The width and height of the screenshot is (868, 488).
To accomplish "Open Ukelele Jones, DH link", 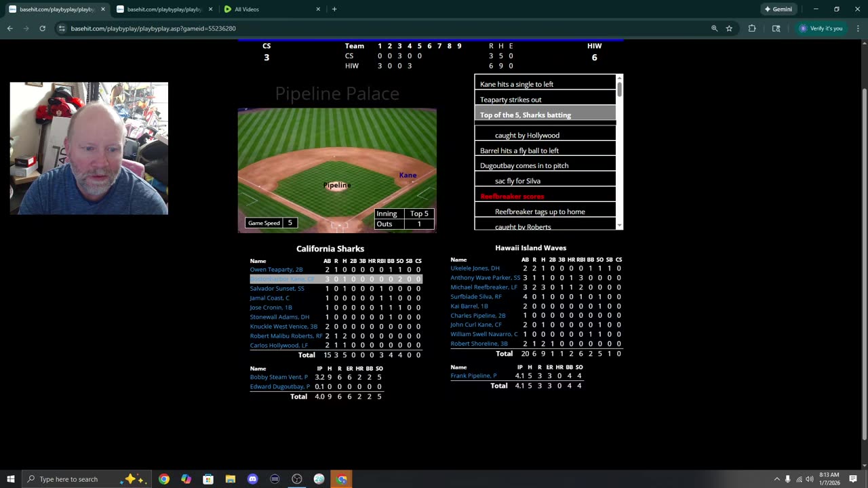I will 475,268.
